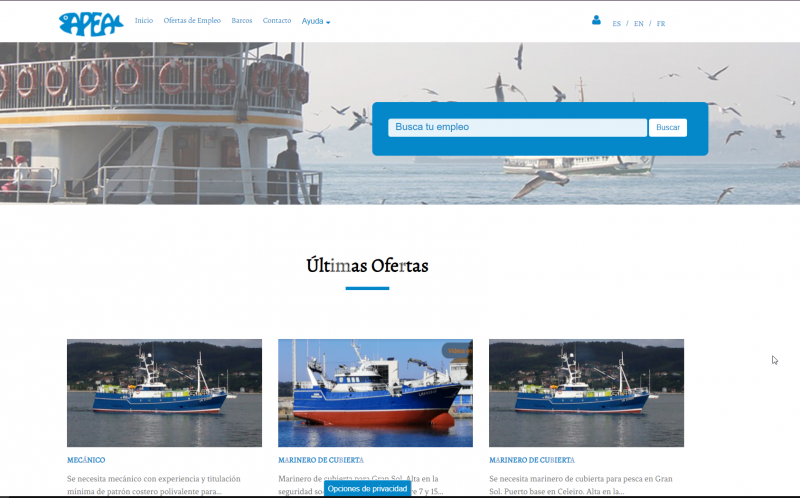
Task: Open MARINERO DE CUBIERTA title of rightmost card
Action: [532, 460]
